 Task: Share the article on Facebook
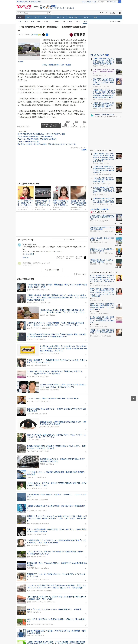click(x=47, y=35)
